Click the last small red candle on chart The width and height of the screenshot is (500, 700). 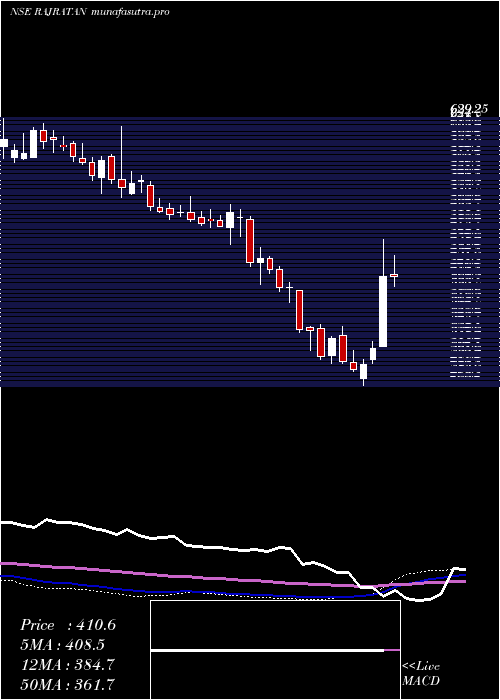pos(394,275)
